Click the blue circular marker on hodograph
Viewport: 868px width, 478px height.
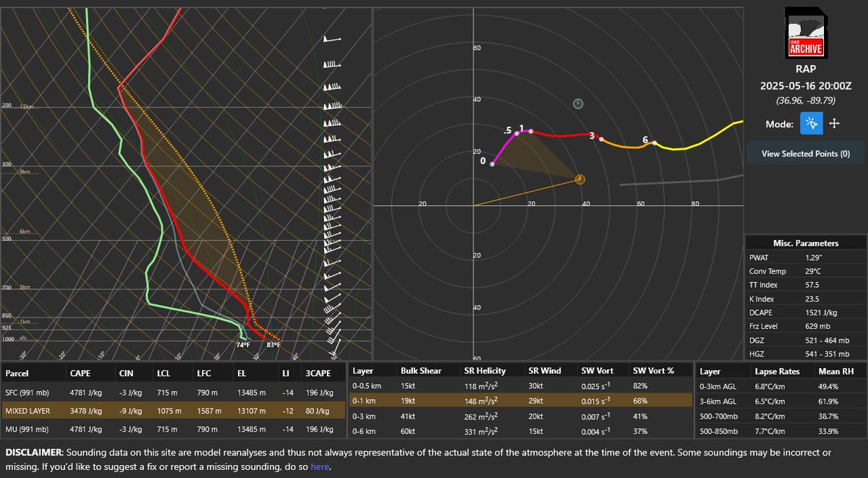pyautogui.click(x=578, y=104)
